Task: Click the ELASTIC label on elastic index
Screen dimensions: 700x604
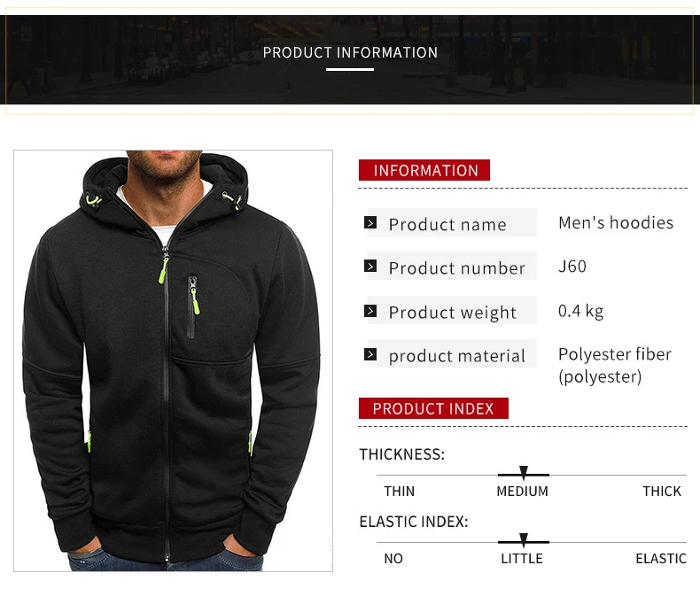Action: point(661,559)
